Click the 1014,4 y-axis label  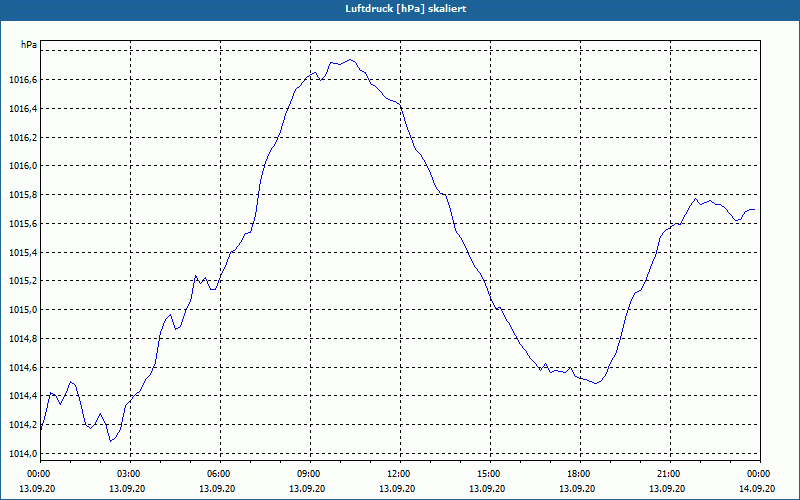pos(22,396)
